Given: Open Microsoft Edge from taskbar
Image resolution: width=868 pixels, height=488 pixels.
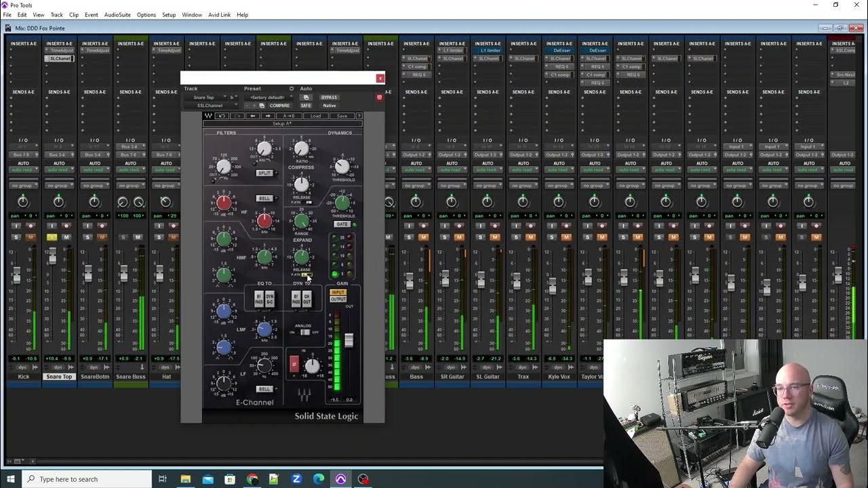Looking at the screenshot, I should pyautogui.click(x=319, y=479).
